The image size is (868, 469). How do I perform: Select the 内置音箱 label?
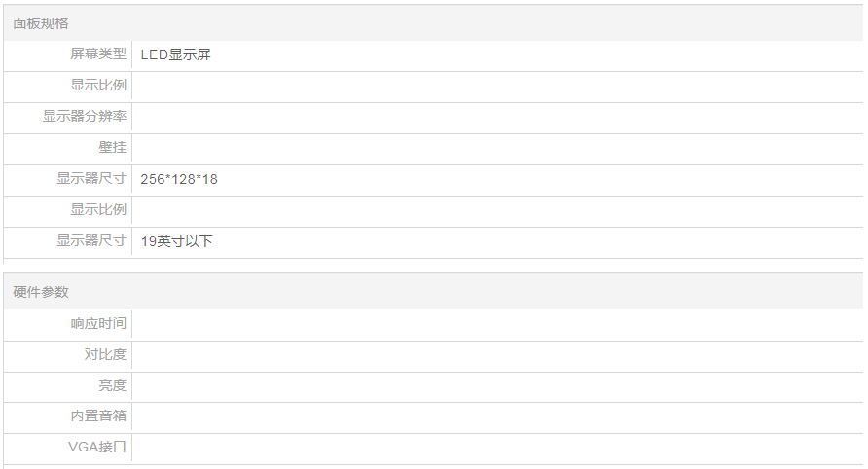tap(98, 416)
